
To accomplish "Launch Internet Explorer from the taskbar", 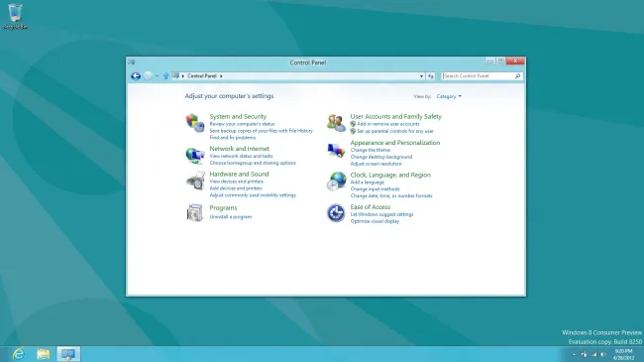I will [x=19, y=354].
